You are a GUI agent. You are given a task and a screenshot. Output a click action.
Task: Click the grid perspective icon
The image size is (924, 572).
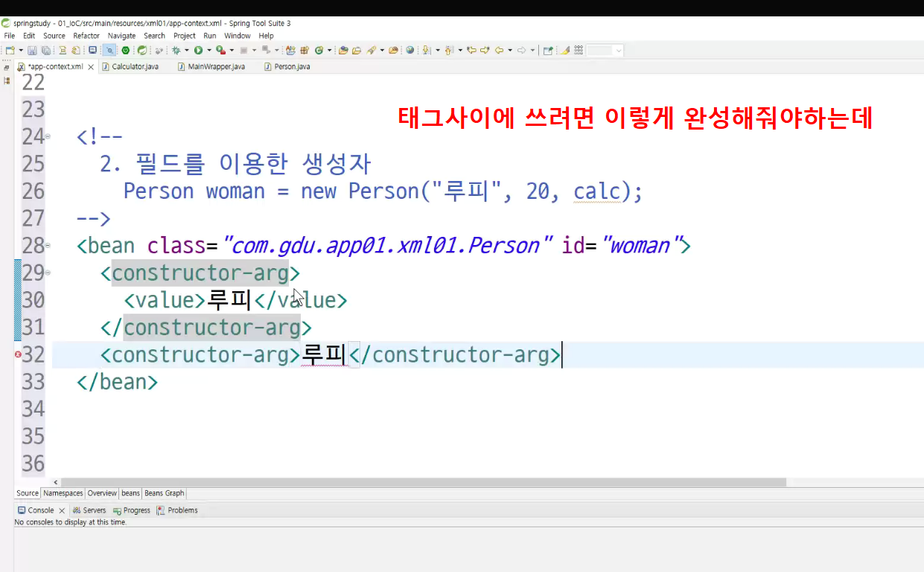[x=579, y=51]
